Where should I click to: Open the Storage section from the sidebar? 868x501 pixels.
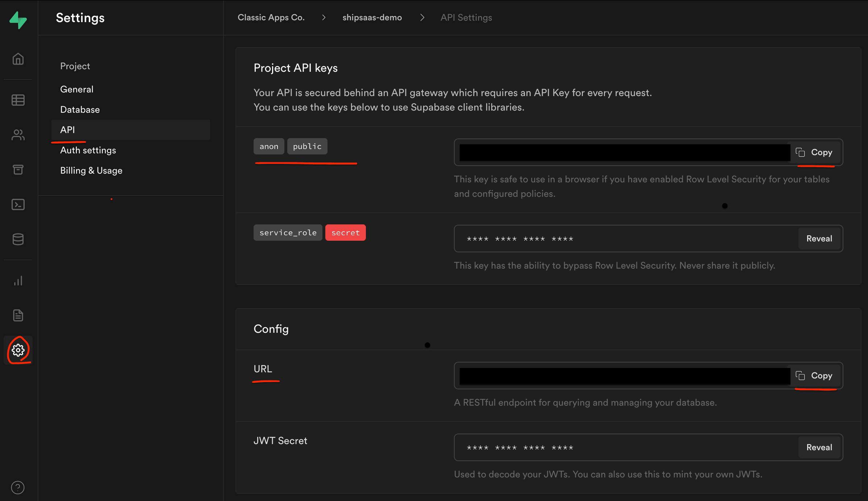coord(18,169)
